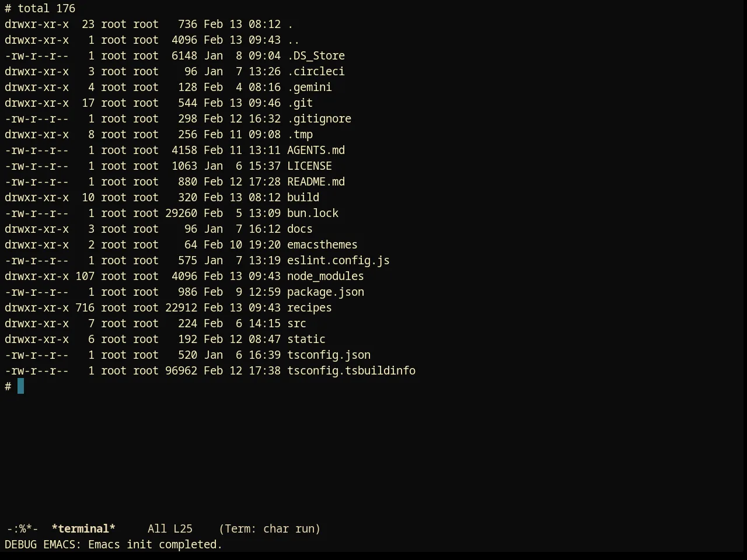
Task: Select tsconfig.tsbuildinfo filename
Action: coord(351,370)
